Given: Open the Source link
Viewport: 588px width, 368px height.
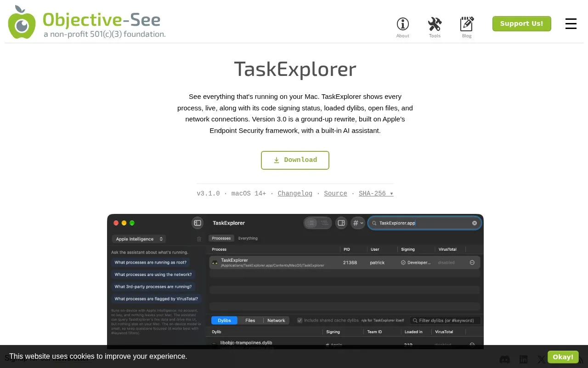Looking at the screenshot, I should 335,194.
